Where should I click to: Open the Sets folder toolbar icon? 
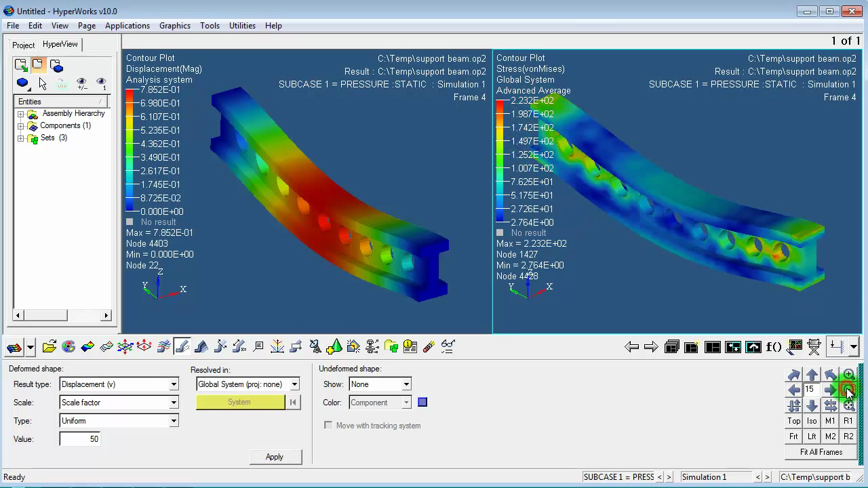(391, 347)
